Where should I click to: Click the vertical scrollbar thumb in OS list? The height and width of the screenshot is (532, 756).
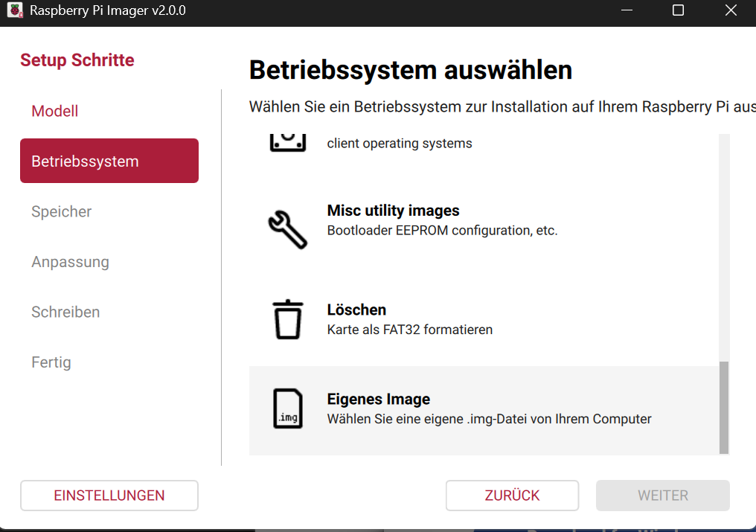[x=724, y=407]
